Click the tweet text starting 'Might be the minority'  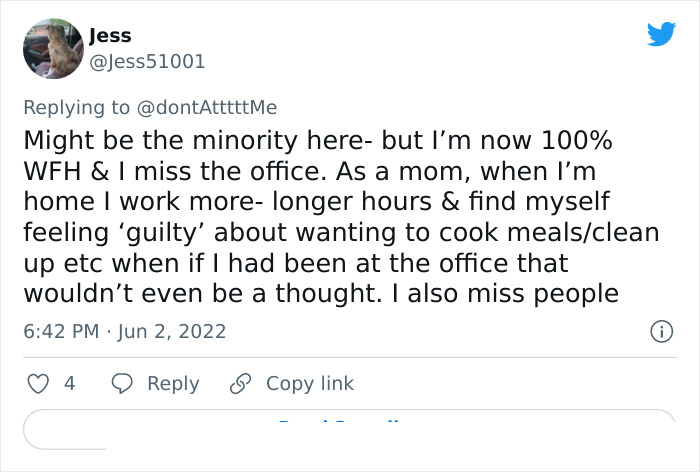(x=300, y=138)
